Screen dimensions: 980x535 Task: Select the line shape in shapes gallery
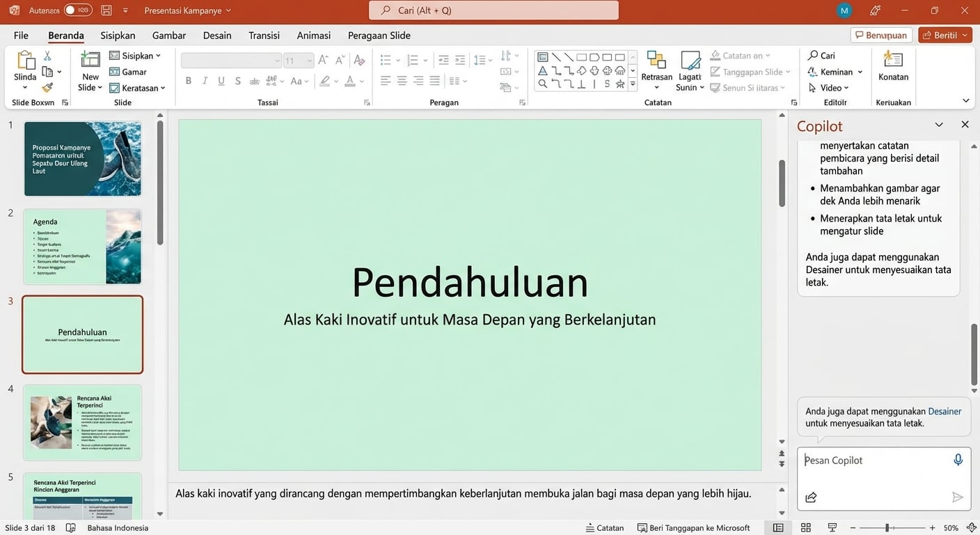tap(556, 56)
